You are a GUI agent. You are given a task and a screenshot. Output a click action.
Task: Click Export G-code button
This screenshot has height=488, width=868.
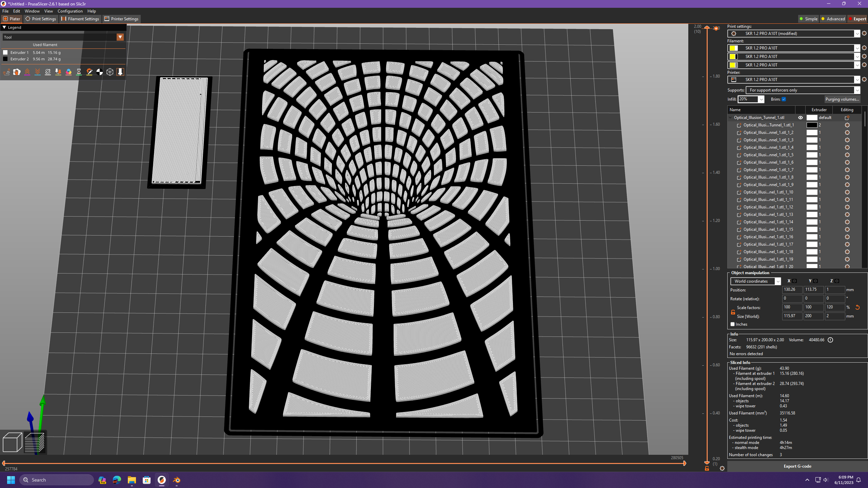[x=797, y=466]
